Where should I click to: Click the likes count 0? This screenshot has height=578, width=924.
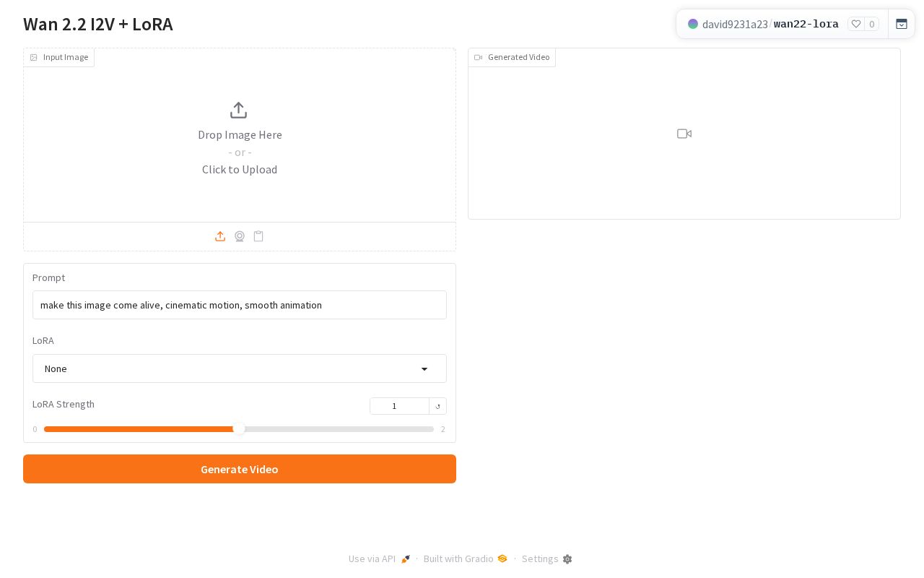point(872,24)
